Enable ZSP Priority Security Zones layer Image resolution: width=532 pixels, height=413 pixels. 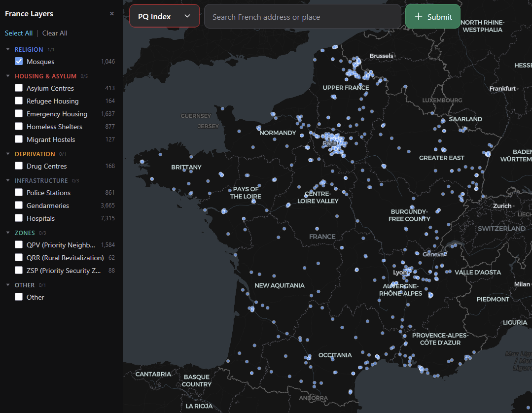click(19, 270)
